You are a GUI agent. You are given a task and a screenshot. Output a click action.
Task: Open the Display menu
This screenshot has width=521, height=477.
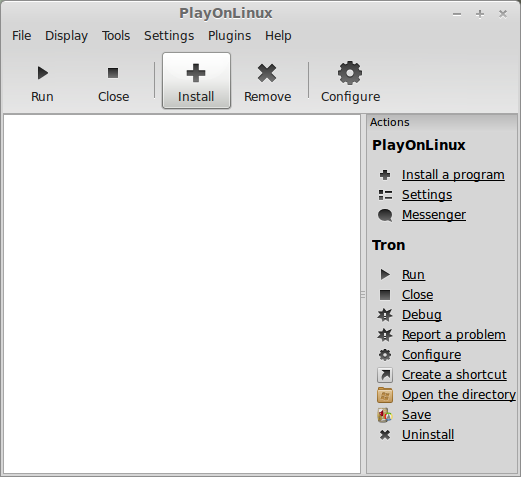[x=66, y=36]
